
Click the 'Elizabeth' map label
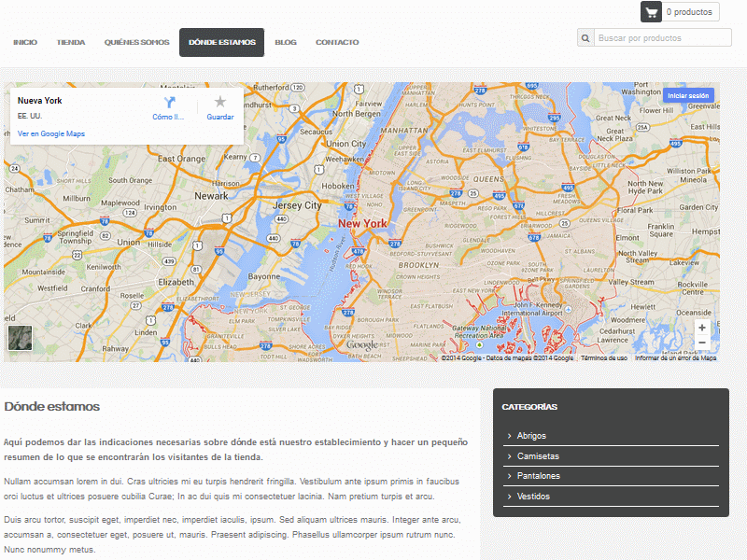[x=176, y=282]
